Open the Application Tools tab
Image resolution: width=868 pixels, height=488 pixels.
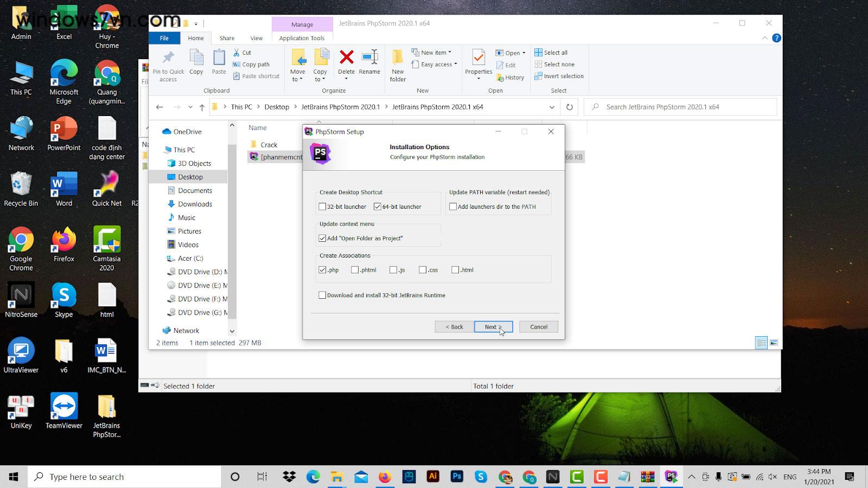[302, 38]
